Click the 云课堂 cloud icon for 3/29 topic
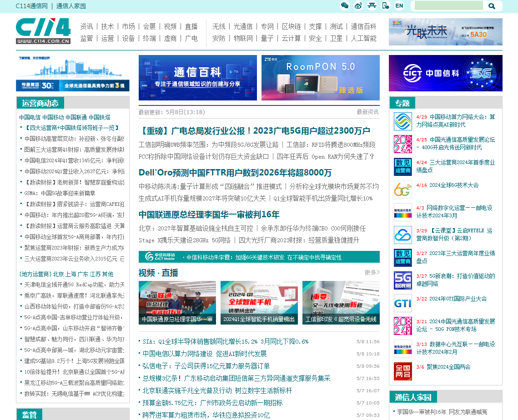The height and width of the screenshot is (420, 518). (x=402, y=235)
